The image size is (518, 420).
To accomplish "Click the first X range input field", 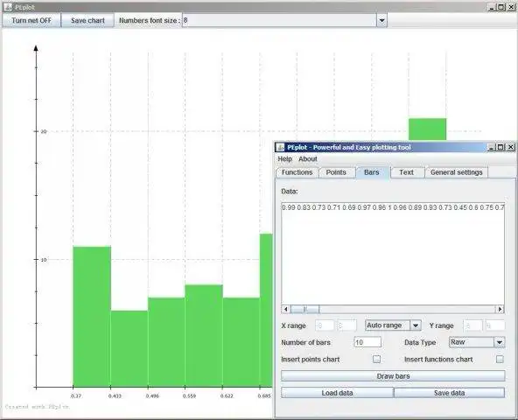I will tap(325, 325).
